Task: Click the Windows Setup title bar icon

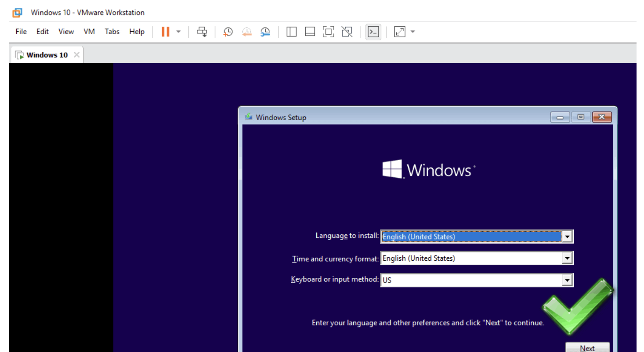Action: pyautogui.click(x=249, y=117)
